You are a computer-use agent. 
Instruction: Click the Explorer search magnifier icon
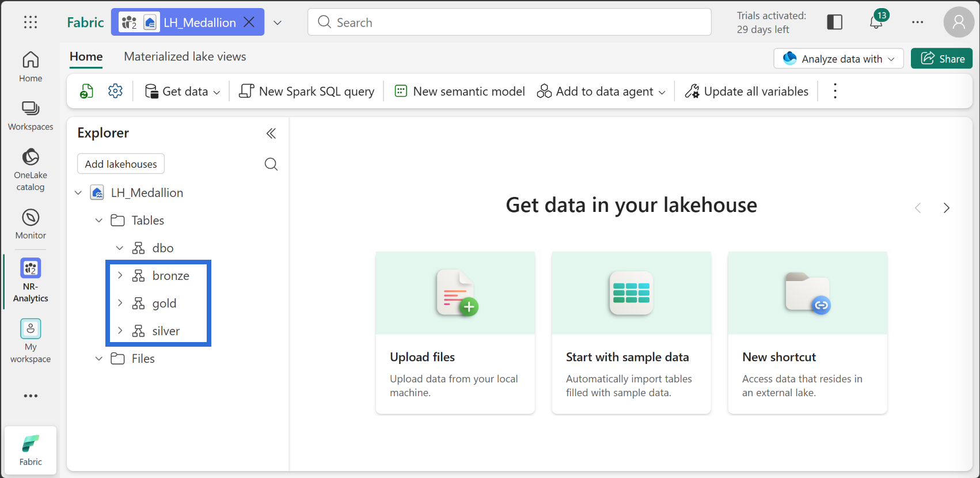pyautogui.click(x=271, y=164)
